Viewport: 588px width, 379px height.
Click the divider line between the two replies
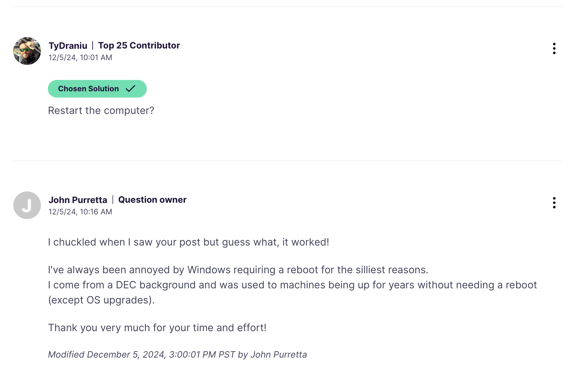[287, 161]
